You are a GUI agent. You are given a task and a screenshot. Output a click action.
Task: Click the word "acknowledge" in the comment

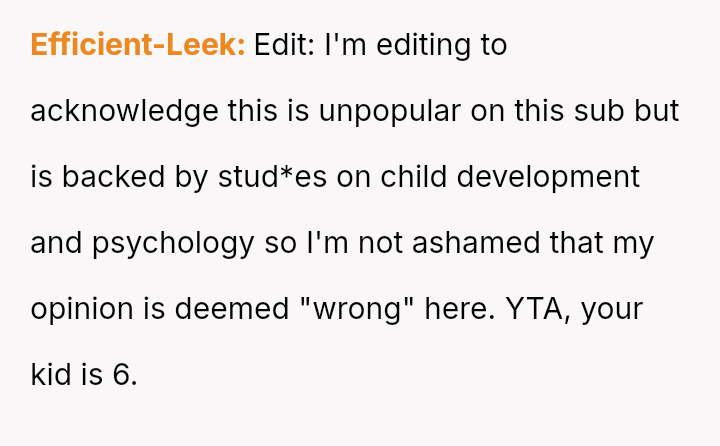click(x=123, y=111)
